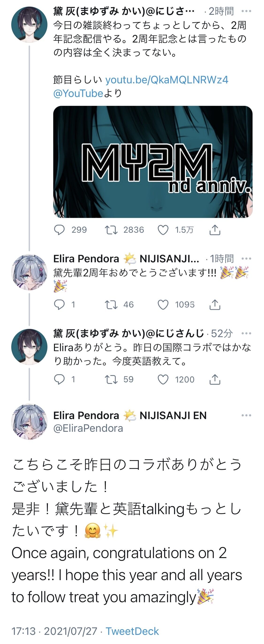Retweet the tweet with 2836 retweets
264x644 pixels.
pos(111,230)
